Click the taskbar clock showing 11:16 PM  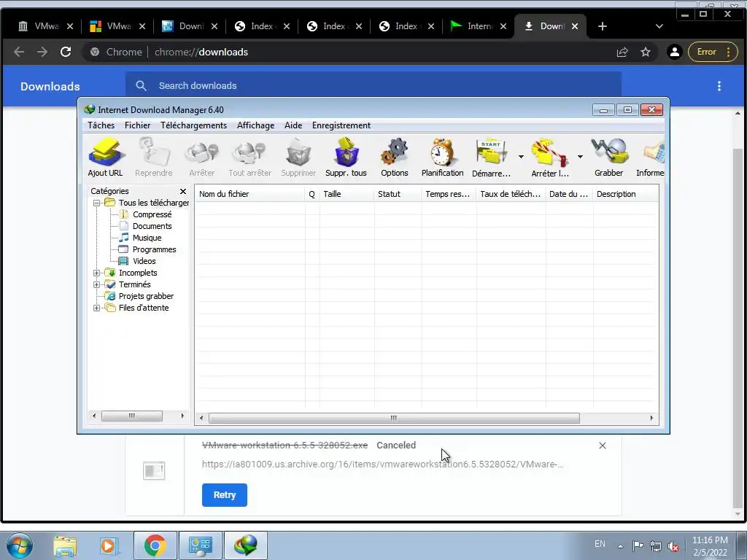710,546
